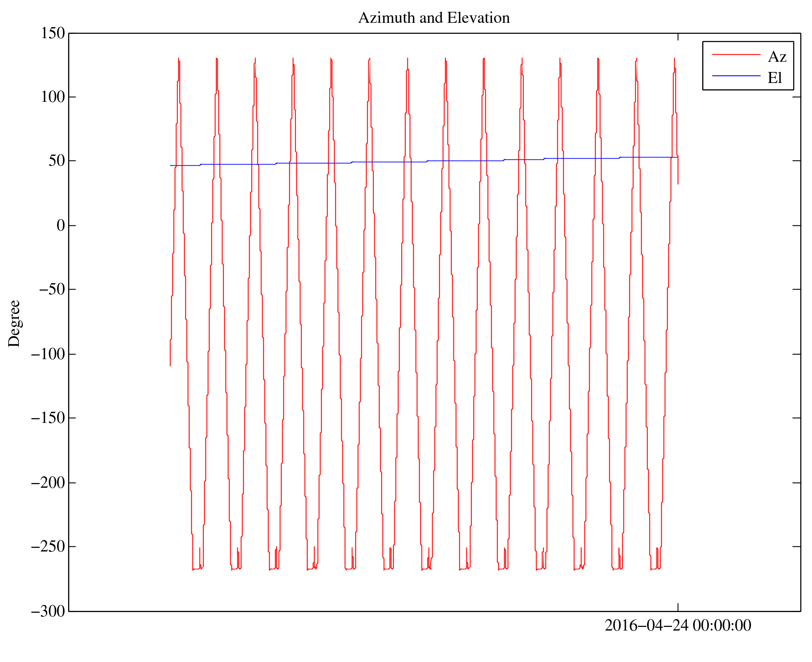This screenshot has height=662, width=812.
Task: Click the blue elevation line right end
Action: [x=676, y=157]
